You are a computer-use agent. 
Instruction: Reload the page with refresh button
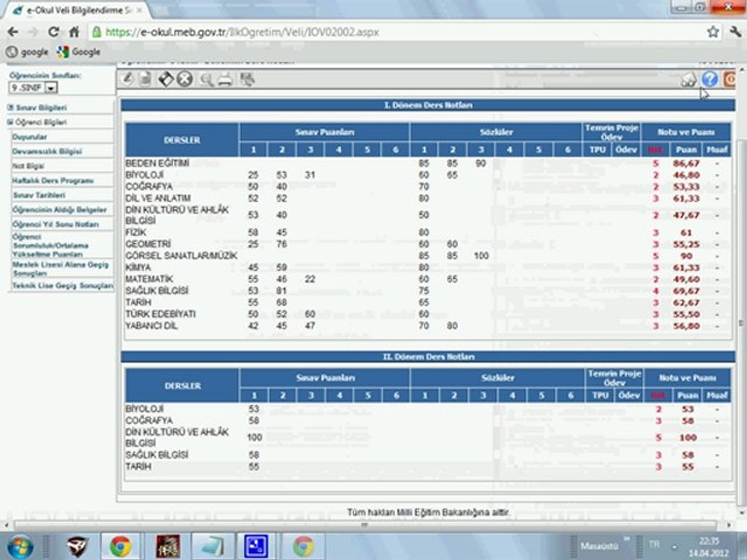click(53, 32)
